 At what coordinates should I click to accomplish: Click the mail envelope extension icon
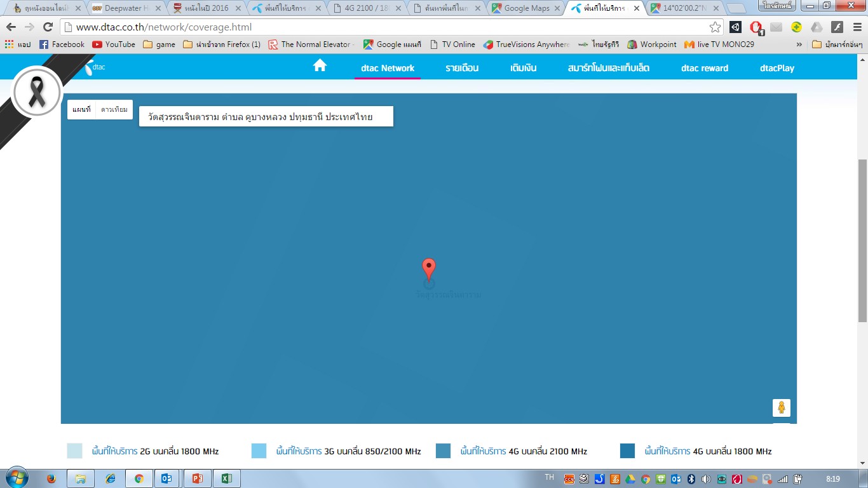coord(776,27)
